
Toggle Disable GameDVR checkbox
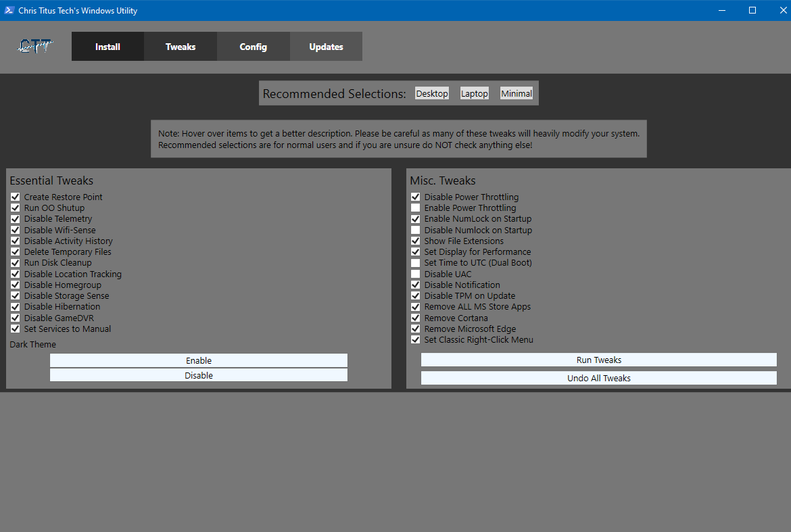(x=15, y=318)
